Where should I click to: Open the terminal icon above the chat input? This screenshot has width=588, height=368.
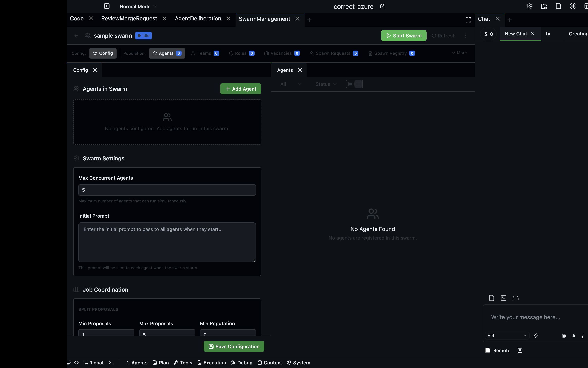[x=503, y=298]
